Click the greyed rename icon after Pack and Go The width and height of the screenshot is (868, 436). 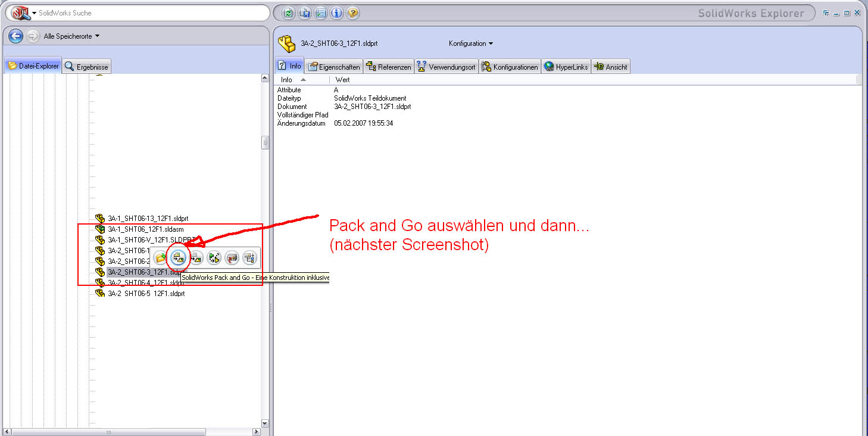coord(196,258)
